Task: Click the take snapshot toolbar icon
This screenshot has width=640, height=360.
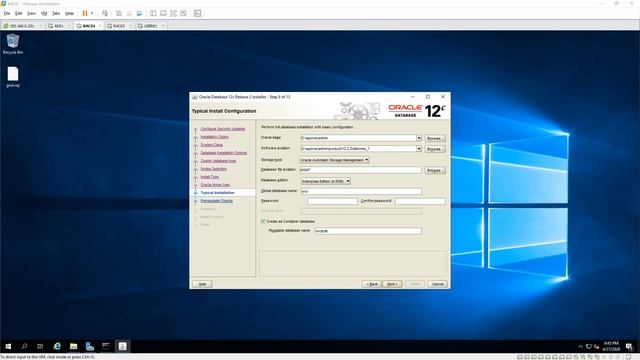Action: [x=119, y=13]
